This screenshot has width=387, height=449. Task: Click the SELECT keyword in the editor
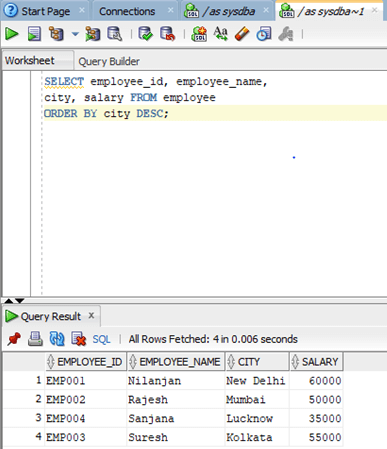(x=64, y=81)
